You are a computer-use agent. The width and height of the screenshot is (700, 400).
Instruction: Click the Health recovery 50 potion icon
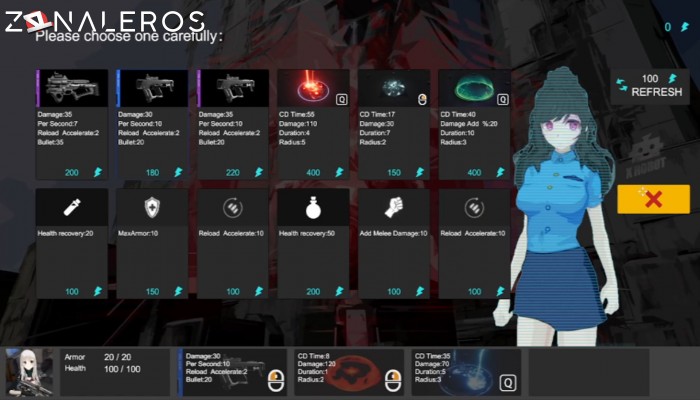click(313, 208)
